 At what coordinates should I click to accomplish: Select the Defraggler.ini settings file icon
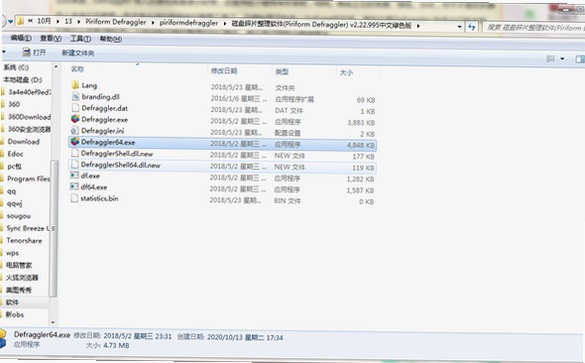click(75, 131)
